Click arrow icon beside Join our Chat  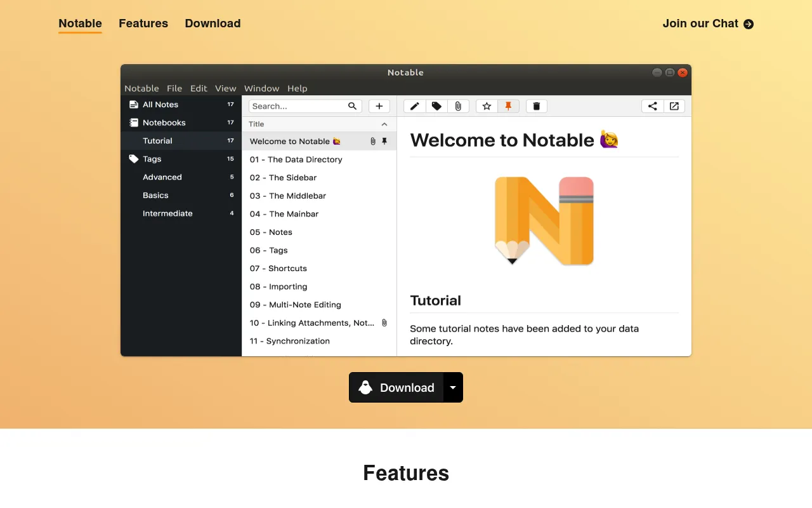click(749, 24)
